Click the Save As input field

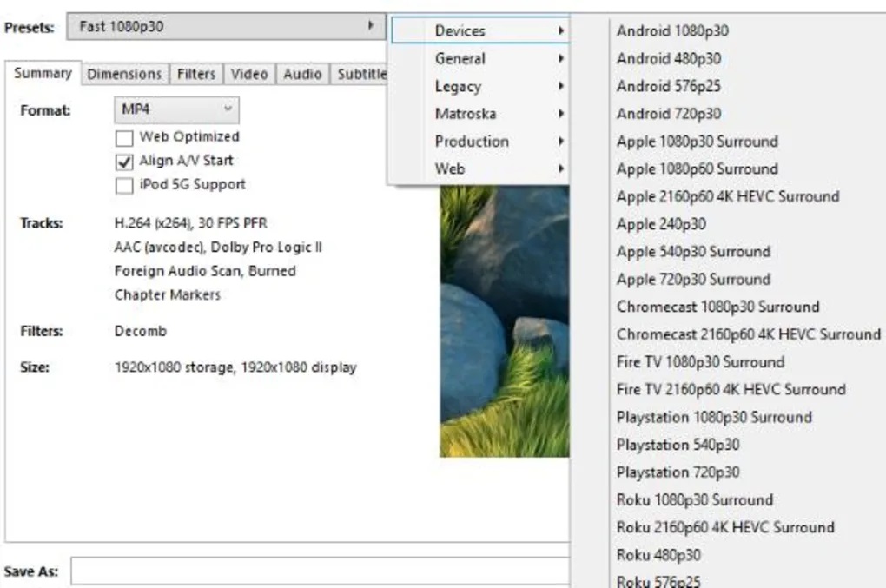pos(320,571)
